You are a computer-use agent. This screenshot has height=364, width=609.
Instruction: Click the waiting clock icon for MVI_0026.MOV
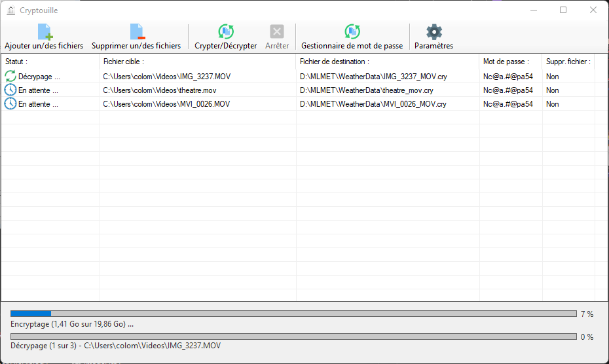[x=10, y=104]
